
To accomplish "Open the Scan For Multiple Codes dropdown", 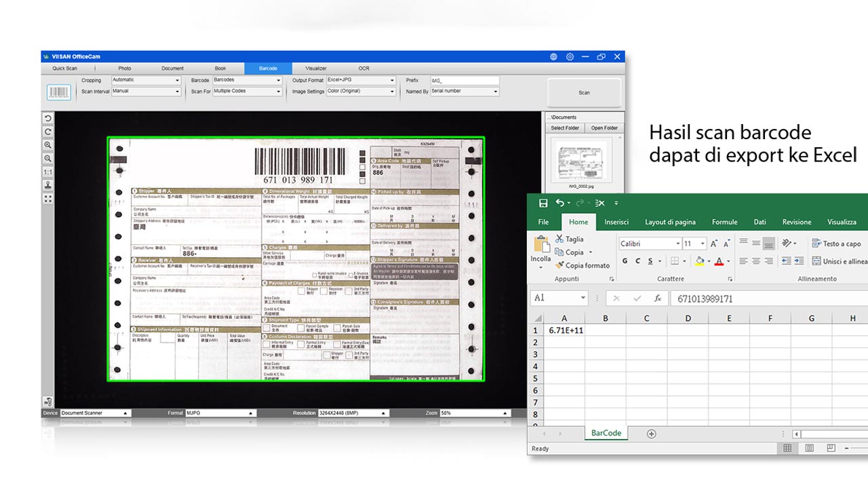I will (x=247, y=92).
